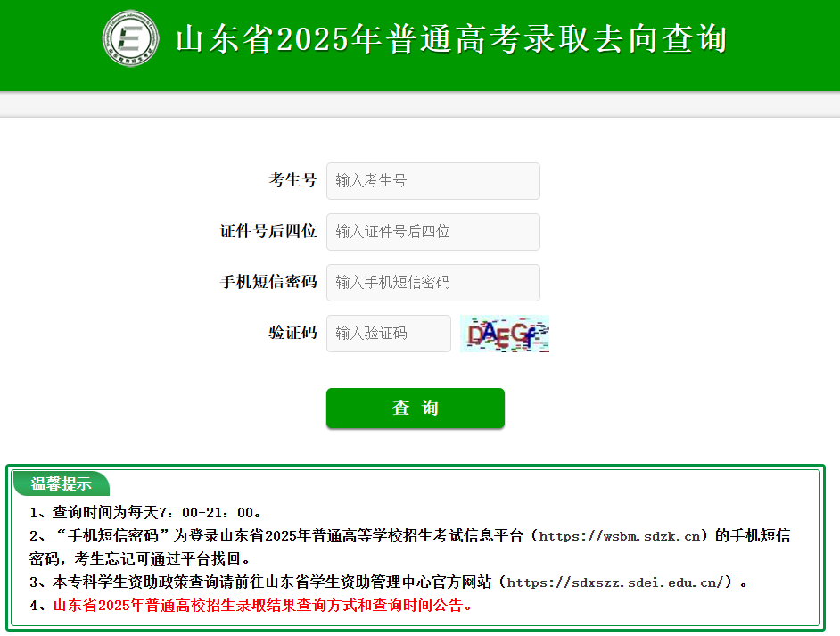This screenshot has height=636, width=840.
Task: Select the 温馨提示 tab label
Action: click(61, 483)
